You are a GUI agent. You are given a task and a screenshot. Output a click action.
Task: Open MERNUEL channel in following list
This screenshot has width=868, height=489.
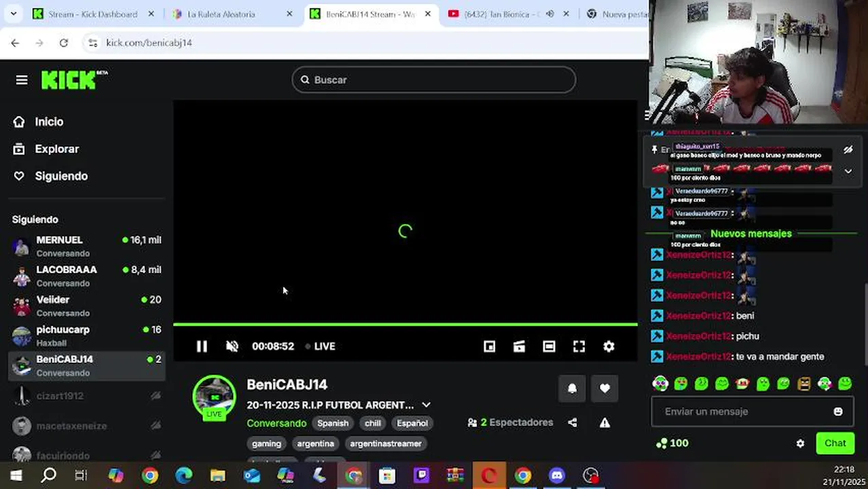(88, 247)
